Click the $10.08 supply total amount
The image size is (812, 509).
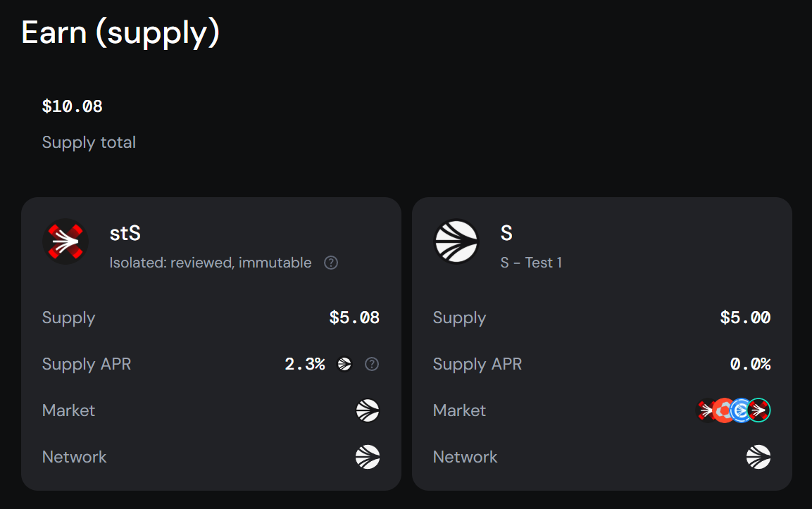click(73, 106)
